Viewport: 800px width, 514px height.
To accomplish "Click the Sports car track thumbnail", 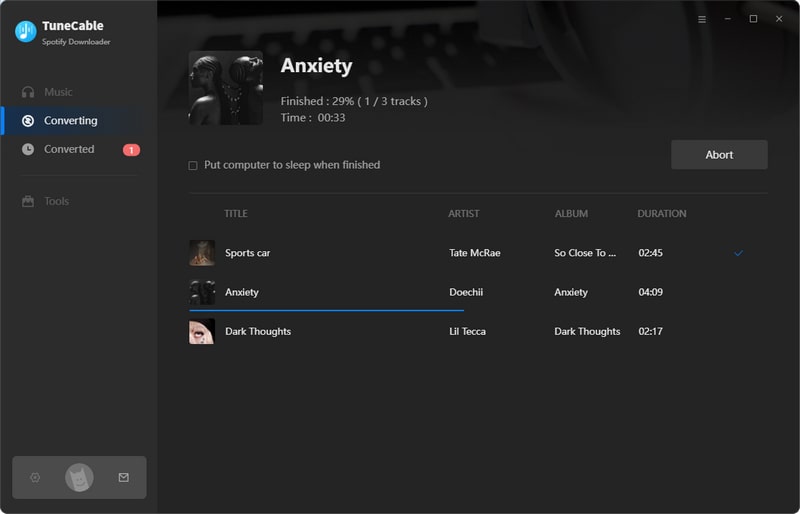I will [x=202, y=253].
